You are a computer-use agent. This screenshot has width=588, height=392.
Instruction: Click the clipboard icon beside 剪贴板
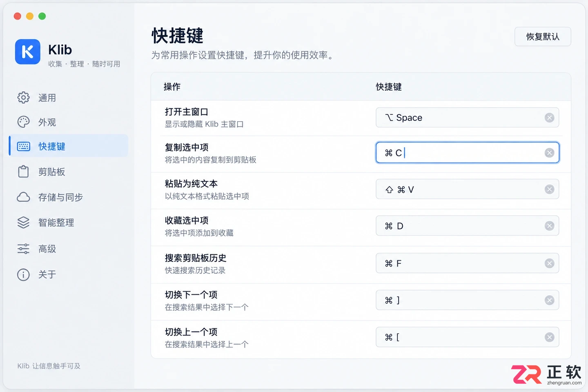23,171
